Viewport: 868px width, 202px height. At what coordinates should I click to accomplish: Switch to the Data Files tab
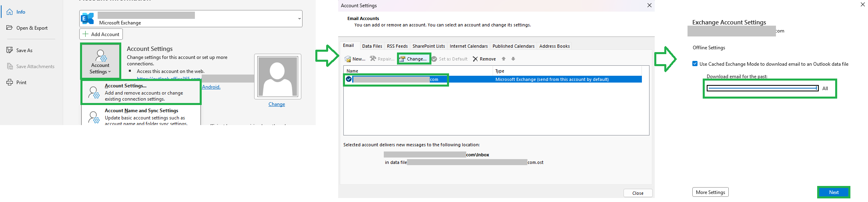[x=372, y=46]
